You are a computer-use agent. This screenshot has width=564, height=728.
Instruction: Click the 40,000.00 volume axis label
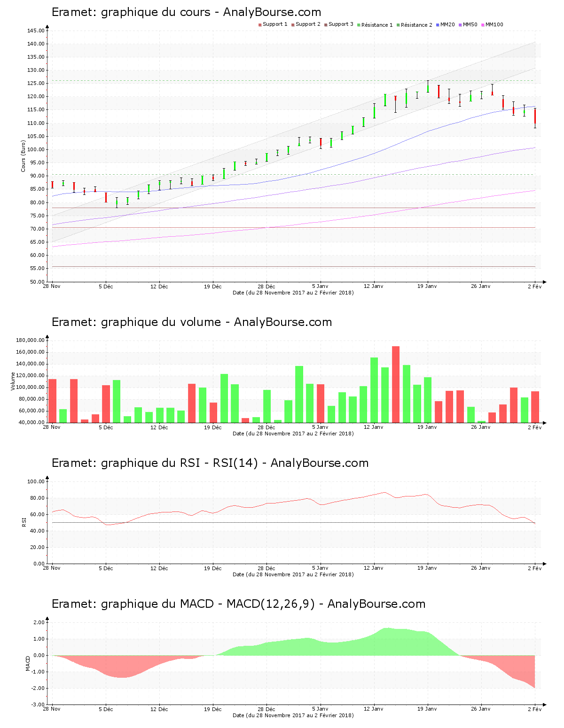click(x=31, y=422)
